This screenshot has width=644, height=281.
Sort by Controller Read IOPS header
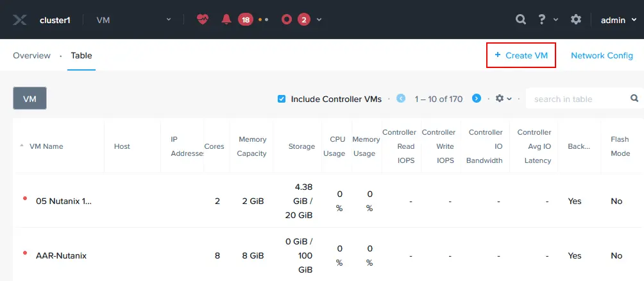pyautogui.click(x=399, y=146)
